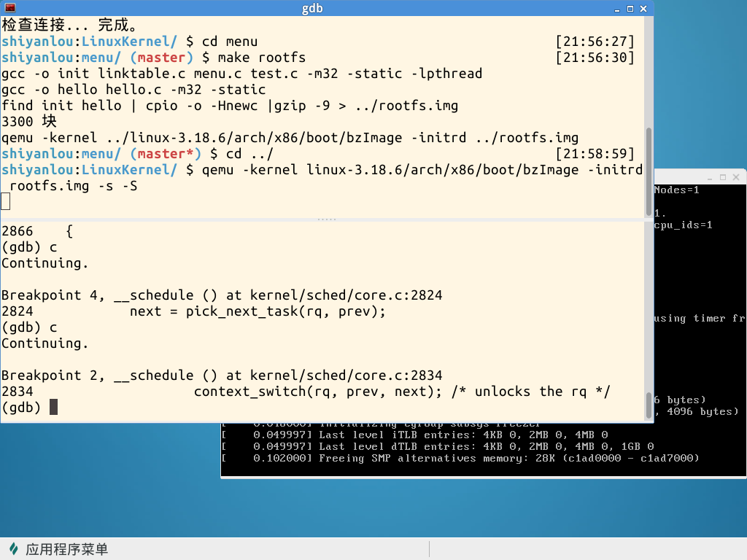This screenshot has width=747, height=560.
Task: Maximize the QEMU background window
Action: (x=723, y=177)
